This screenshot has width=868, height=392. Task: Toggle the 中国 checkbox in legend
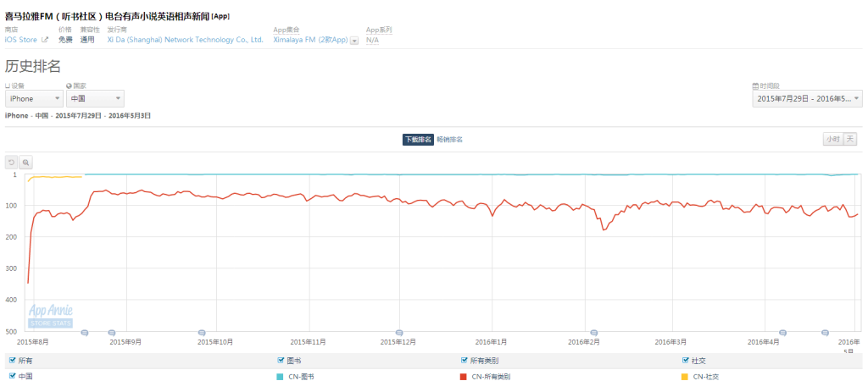pos(12,376)
